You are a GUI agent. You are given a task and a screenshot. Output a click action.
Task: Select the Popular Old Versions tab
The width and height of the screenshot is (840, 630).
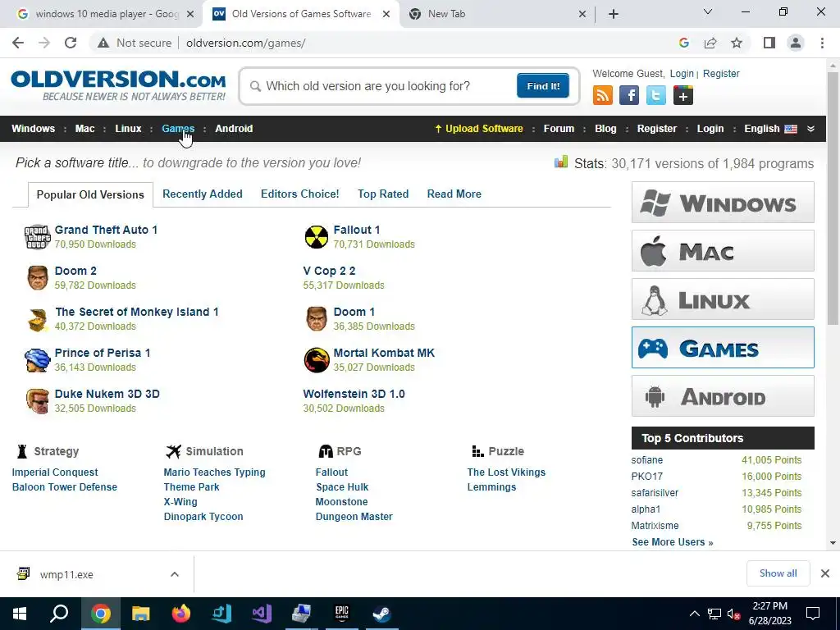[x=90, y=194]
